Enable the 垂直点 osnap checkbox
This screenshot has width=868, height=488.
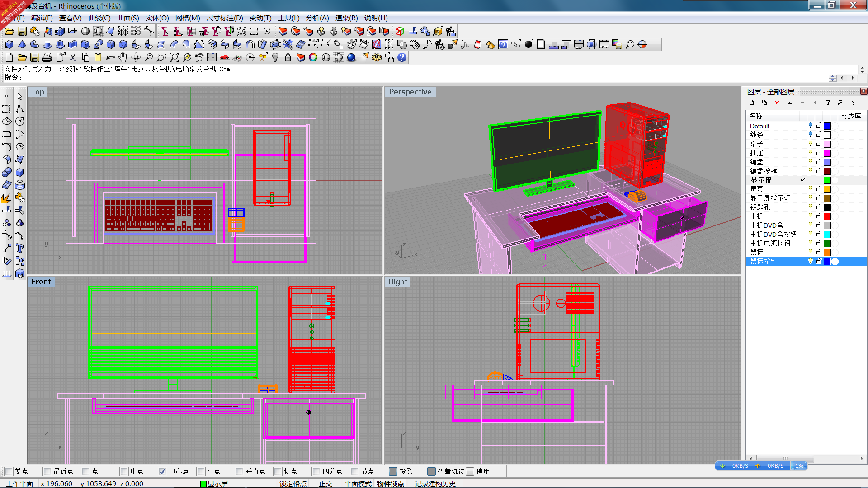point(239,471)
